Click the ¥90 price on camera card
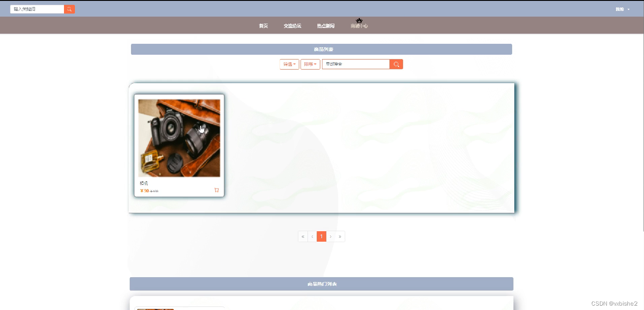Screen dimensions: 644x310 pos(145,191)
